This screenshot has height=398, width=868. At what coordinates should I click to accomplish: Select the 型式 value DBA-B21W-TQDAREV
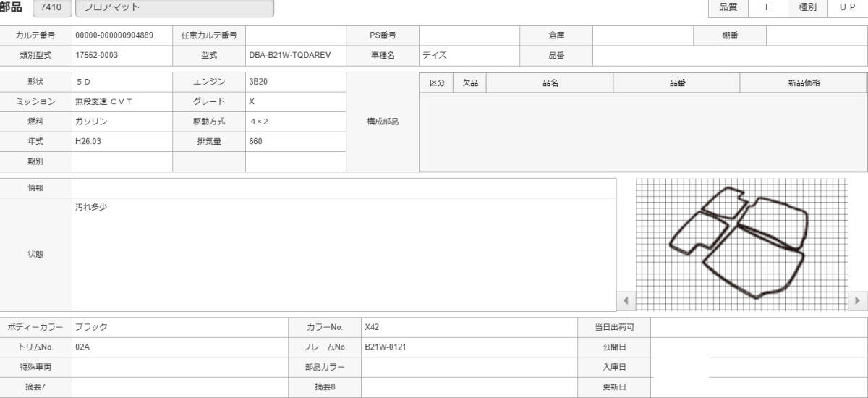(289, 55)
